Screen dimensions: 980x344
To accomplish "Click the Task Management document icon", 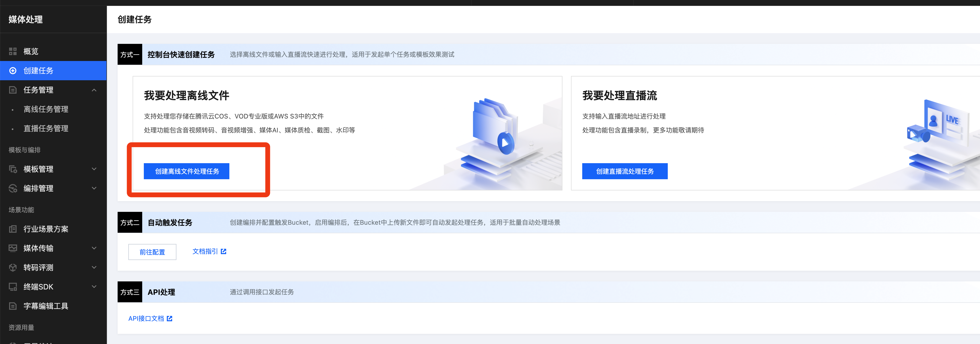I will (13, 90).
